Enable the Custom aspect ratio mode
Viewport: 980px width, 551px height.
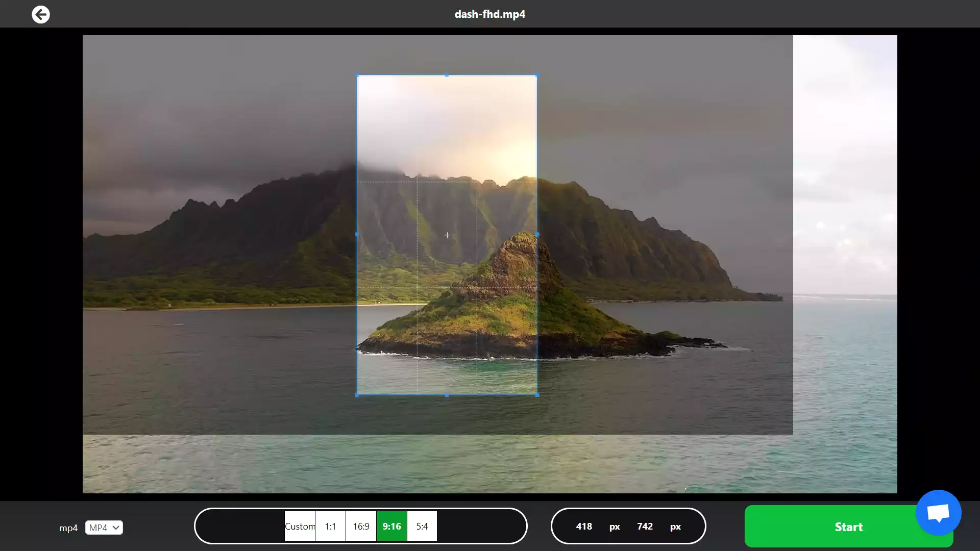[x=300, y=526]
